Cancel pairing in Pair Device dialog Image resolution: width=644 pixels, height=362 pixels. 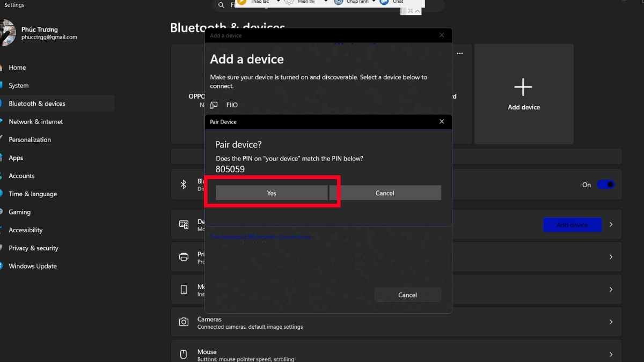pos(385,193)
